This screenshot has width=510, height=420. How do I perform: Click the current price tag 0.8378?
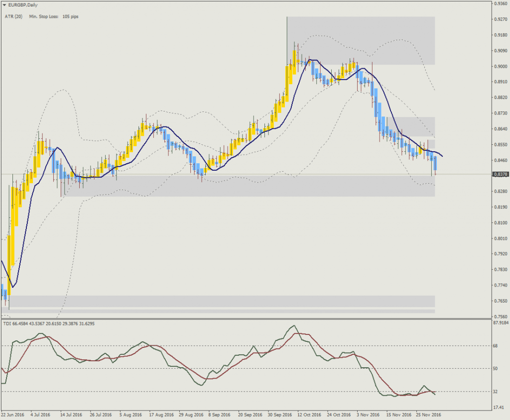[x=500, y=174]
